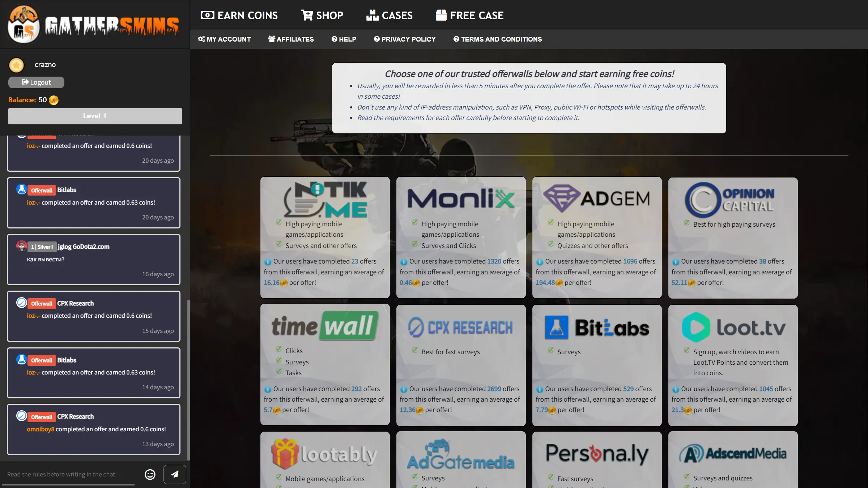Open the Shop page
Viewport: 868px width, 488px height.
[x=322, y=15]
